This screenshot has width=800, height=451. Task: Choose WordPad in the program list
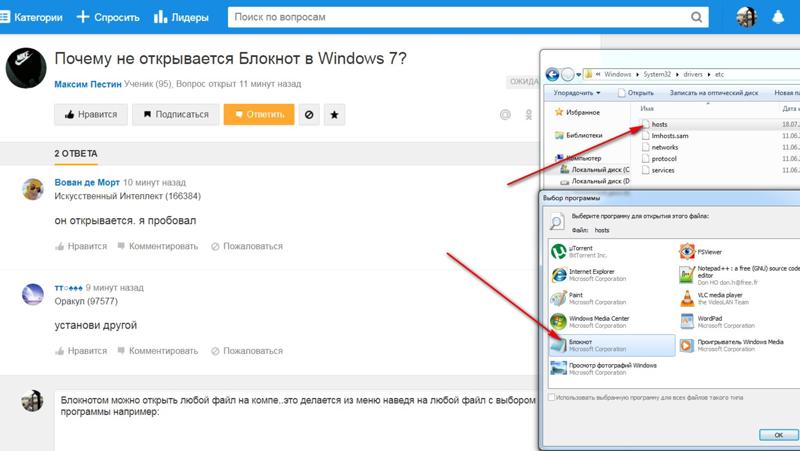(x=717, y=322)
